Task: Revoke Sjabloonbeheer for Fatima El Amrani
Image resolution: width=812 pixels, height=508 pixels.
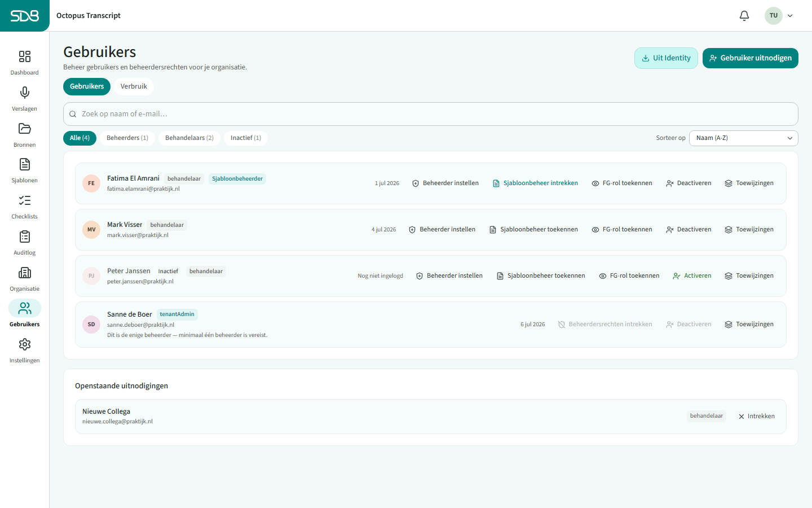Action: (535, 183)
